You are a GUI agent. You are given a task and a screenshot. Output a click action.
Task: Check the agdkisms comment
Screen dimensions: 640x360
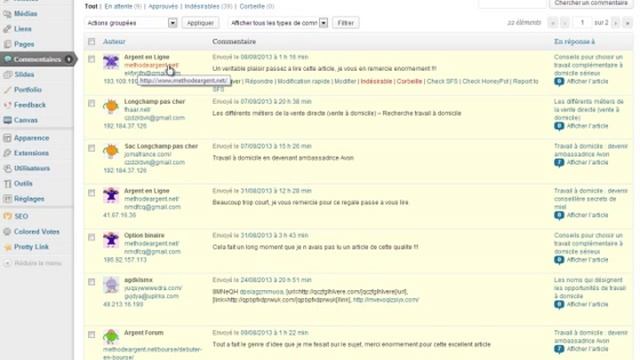pos(91,282)
